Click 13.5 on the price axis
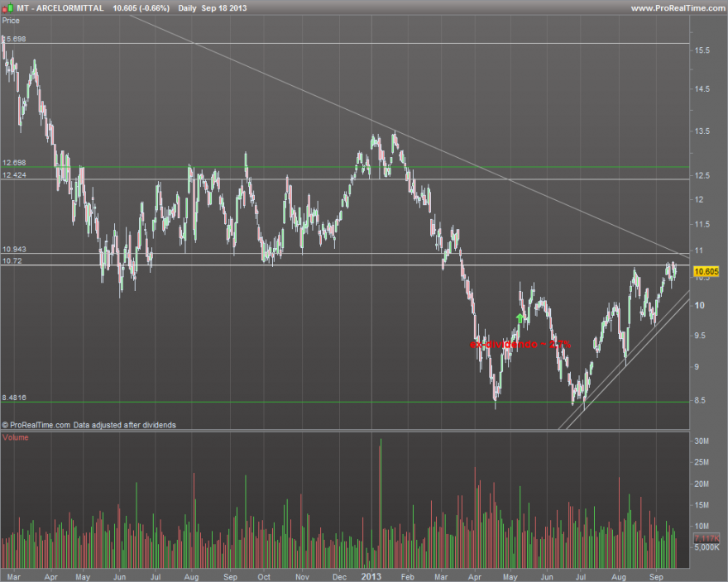This screenshot has height=582, width=728. [x=702, y=131]
